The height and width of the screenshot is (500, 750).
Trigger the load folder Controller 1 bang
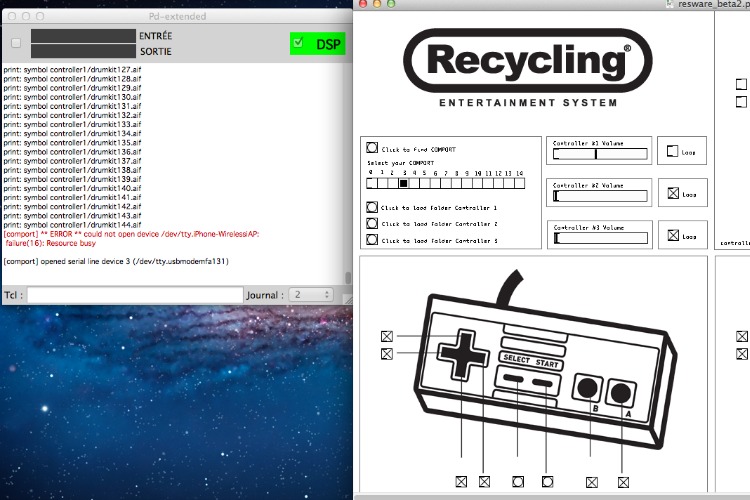coord(372,207)
